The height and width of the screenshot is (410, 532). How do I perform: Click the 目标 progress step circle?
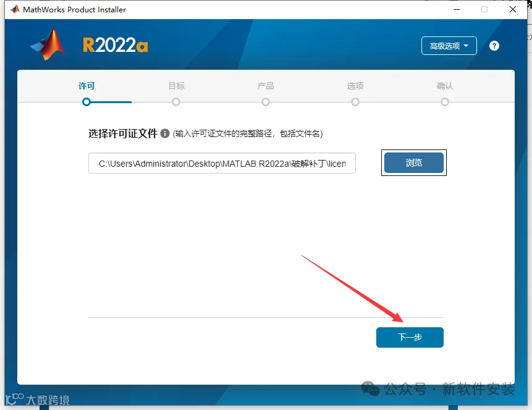point(176,102)
